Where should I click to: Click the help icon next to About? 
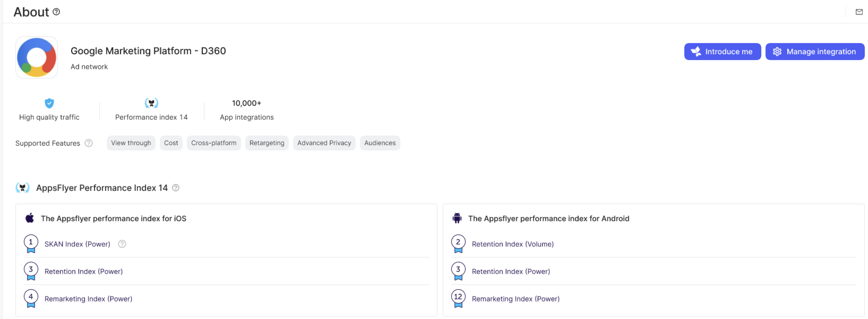point(56,12)
